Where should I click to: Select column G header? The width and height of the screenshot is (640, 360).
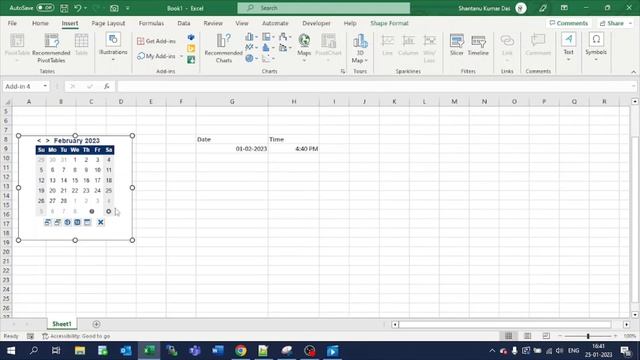pos(232,101)
